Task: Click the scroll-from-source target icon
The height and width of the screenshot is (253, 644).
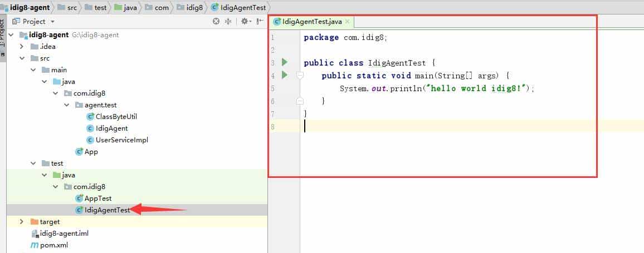Action: point(216,22)
